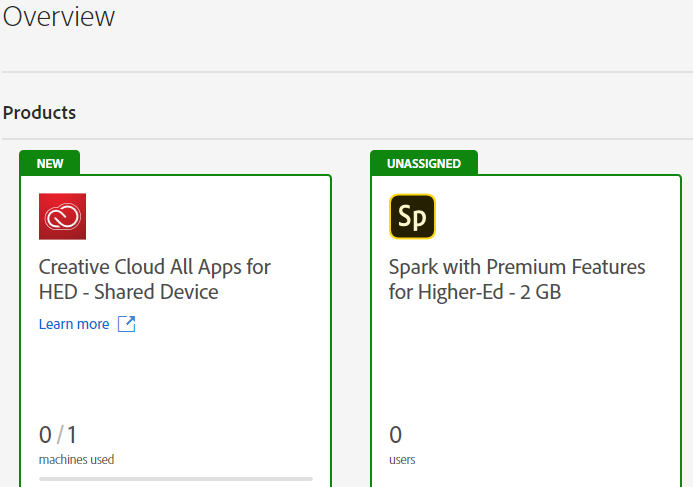Click the Overview page heading
Screen dimensions: 693x487
59,16
